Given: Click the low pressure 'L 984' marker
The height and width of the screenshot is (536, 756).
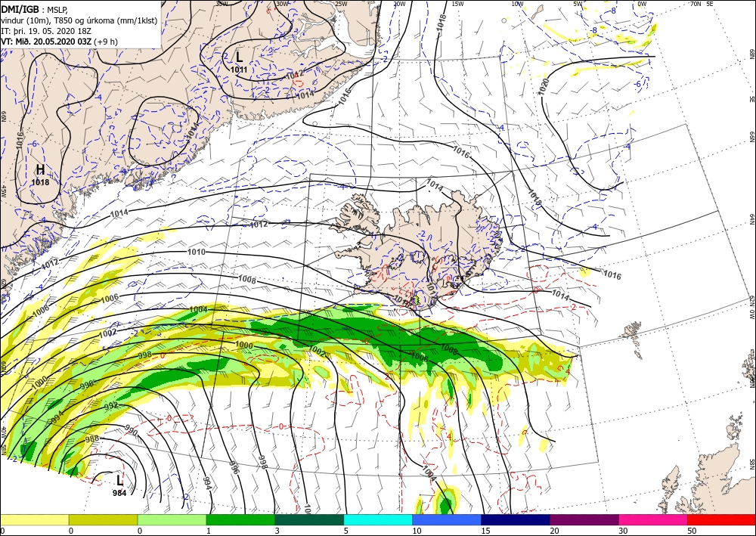Looking at the screenshot, I should 119,485.
